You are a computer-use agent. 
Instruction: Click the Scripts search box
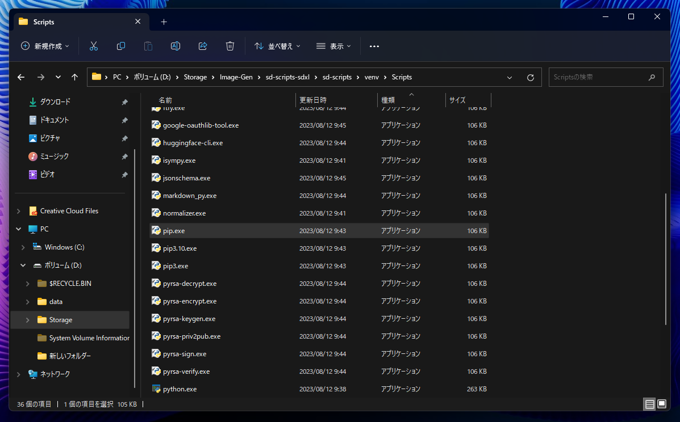click(x=598, y=77)
